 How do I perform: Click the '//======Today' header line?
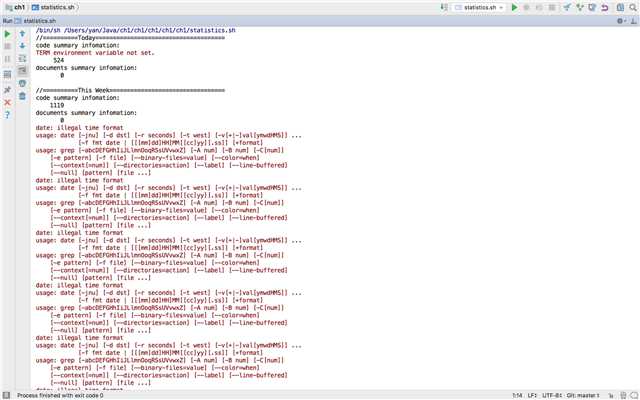pos(130,38)
